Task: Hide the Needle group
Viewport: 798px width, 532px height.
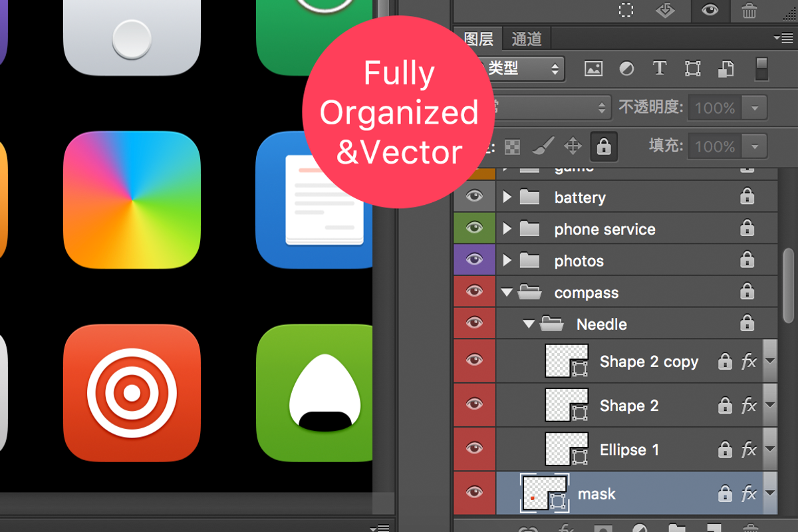Action: [474, 323]
